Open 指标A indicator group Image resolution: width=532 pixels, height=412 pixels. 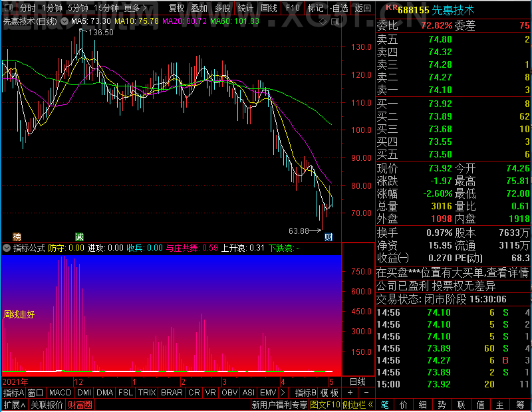pos(13,393)
